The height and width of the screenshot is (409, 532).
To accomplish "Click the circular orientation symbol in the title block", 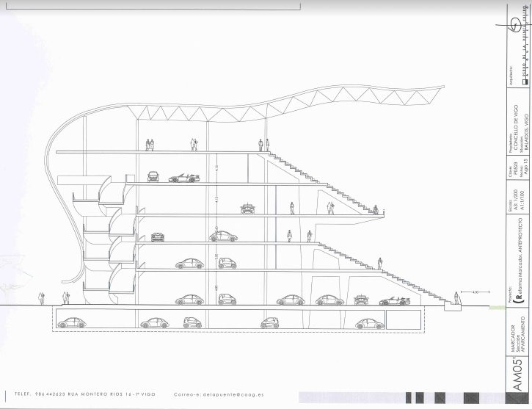I will click(515, 22).
